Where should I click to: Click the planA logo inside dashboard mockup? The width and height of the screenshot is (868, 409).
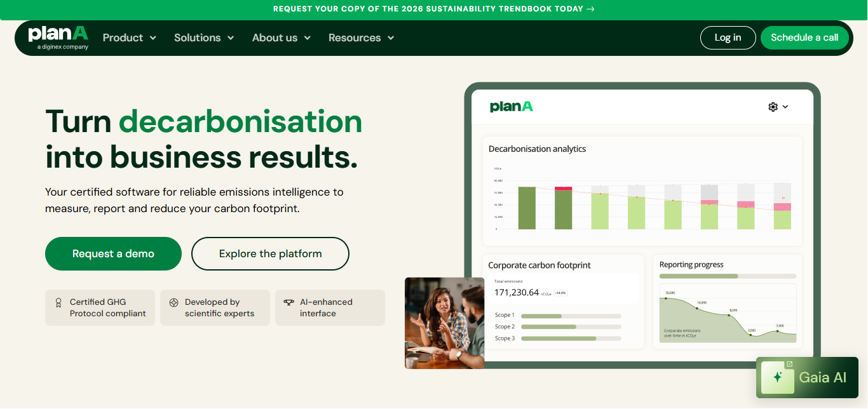512,107
